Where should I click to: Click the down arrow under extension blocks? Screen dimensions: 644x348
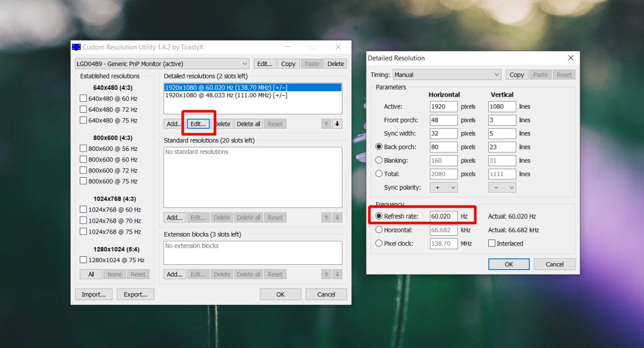[x=338, y=274]
